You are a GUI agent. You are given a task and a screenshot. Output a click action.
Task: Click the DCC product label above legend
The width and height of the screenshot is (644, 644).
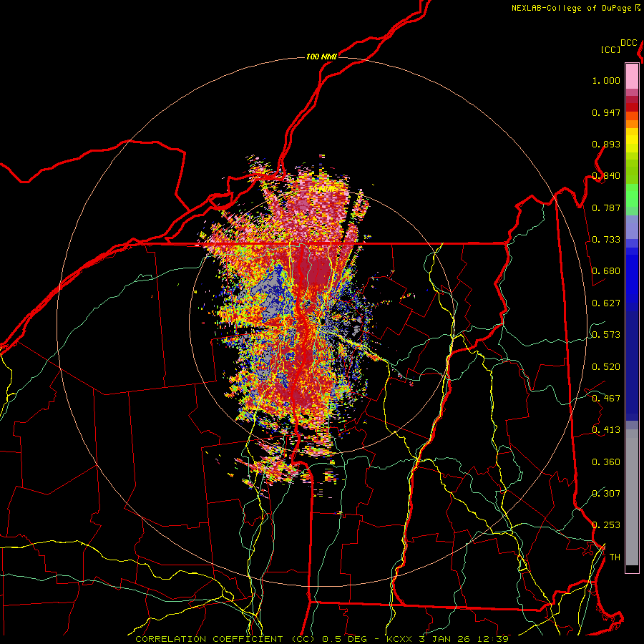629,43
